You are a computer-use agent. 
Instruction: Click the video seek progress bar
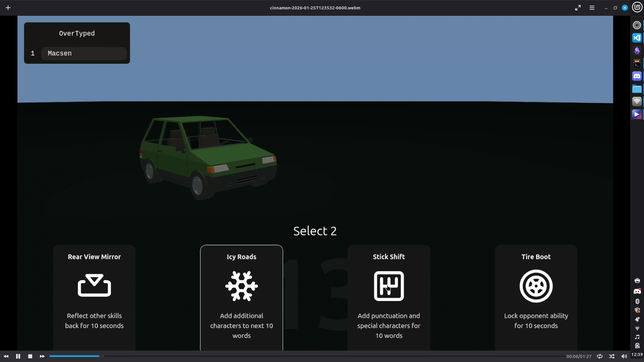pos(302,356)
